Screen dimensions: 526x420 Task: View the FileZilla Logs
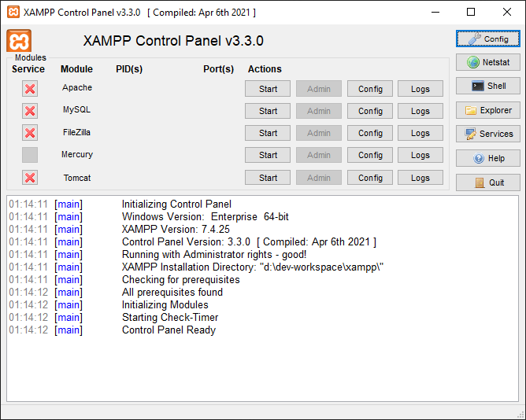coord(420,133)
